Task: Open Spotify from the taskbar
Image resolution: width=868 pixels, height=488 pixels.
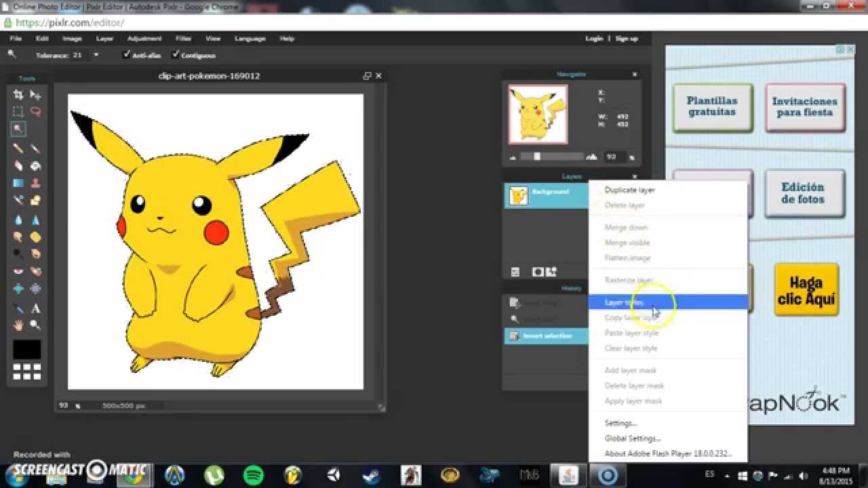Action: click(253, 475)
